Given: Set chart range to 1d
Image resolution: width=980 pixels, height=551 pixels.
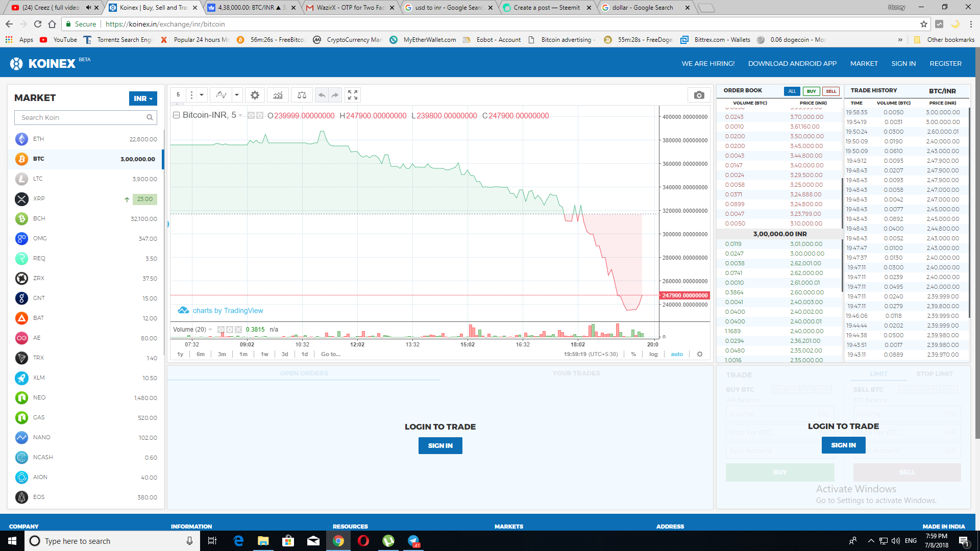Looking at the screenshot, I should point(304,354).
